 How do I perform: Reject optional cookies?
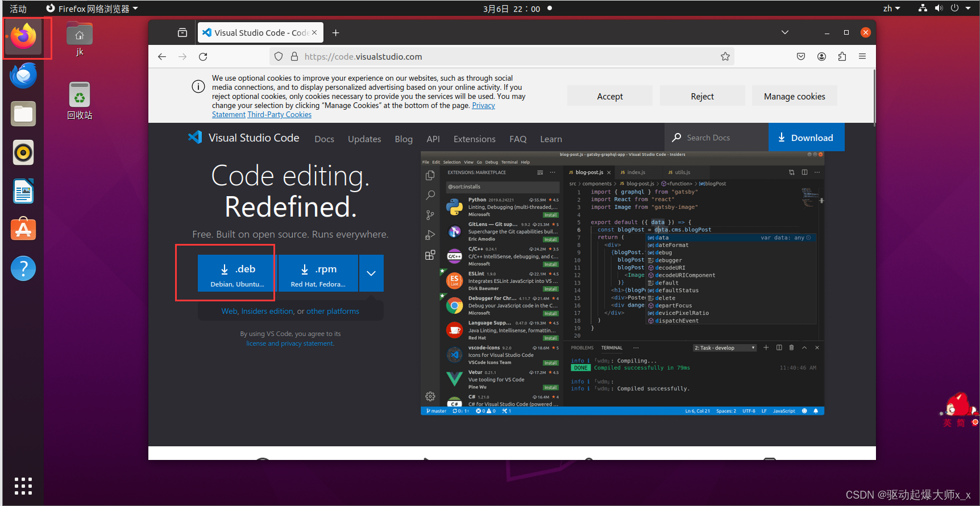click(x=703, y=96)
